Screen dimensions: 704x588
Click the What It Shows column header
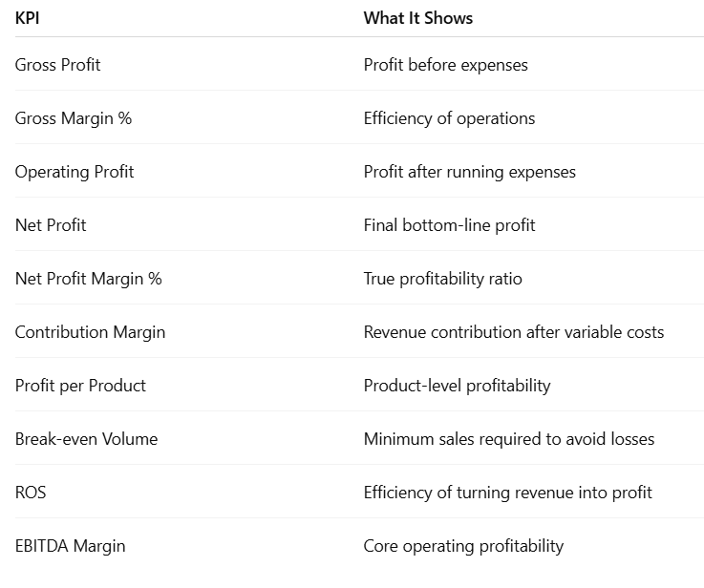[417, 18]
